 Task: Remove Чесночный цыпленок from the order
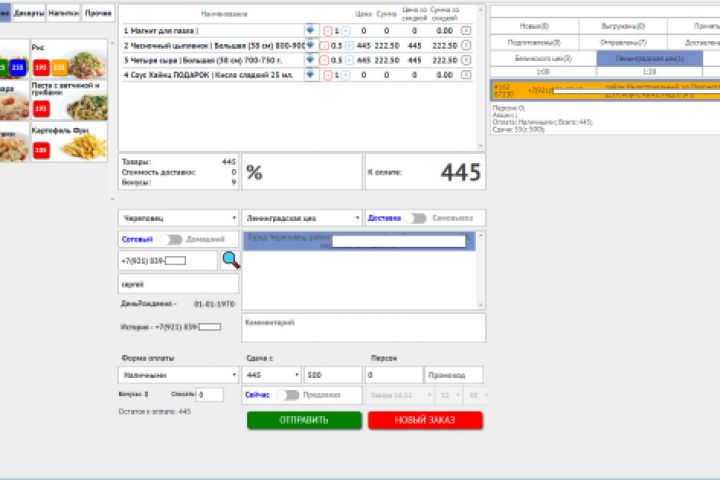pyautogui.click(x=466, y=45)
